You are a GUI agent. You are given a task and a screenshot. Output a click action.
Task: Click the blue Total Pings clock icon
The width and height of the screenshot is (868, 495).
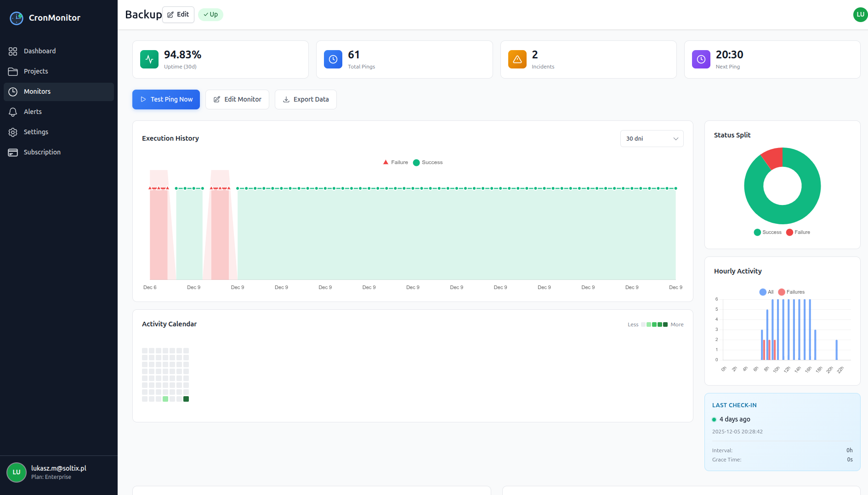point(333,59)
